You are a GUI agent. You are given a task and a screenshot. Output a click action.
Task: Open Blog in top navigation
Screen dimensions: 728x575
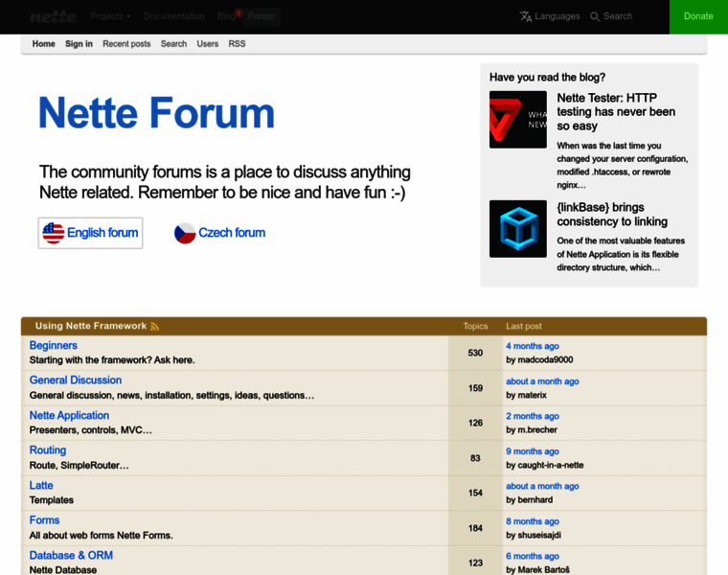click(226, 16)
